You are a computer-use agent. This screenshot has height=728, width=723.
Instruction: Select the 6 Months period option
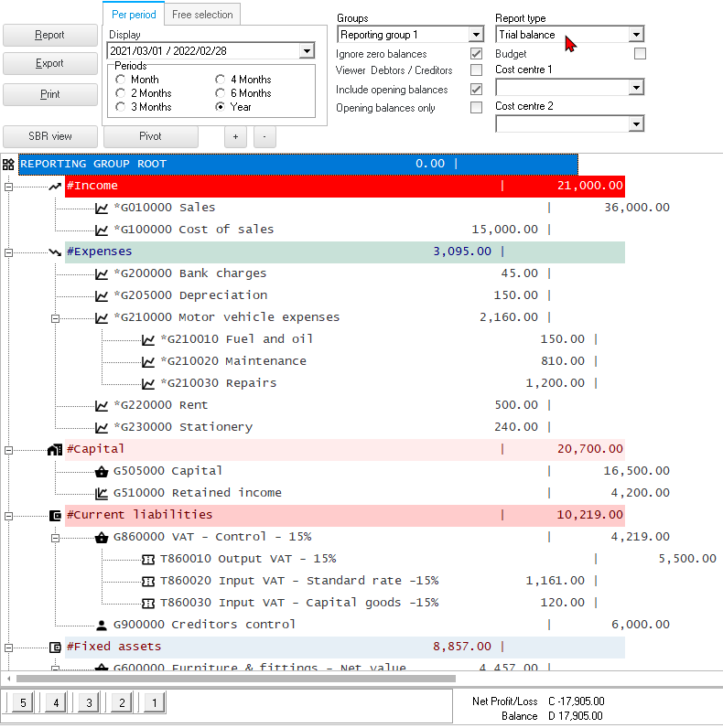(221, 93)
